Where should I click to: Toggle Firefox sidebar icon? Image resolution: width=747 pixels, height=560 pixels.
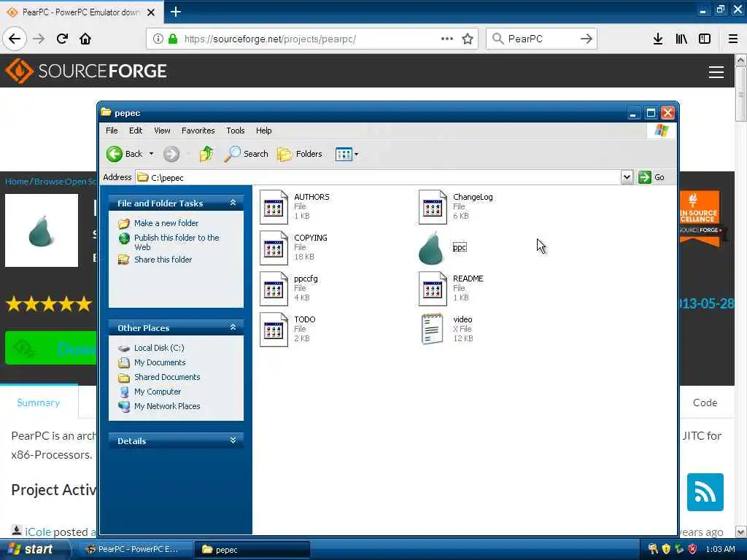pyautogui.click(x=705, y=39)
